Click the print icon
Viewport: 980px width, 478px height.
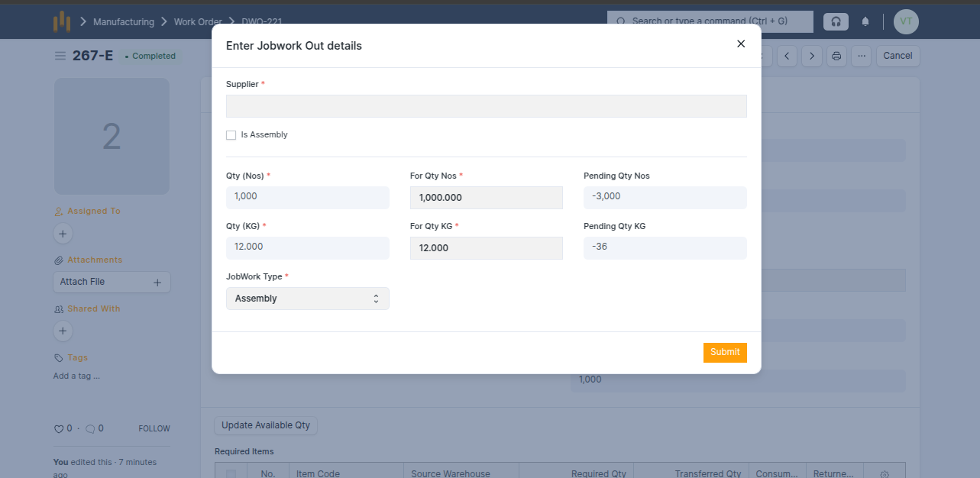coord(836,56)
